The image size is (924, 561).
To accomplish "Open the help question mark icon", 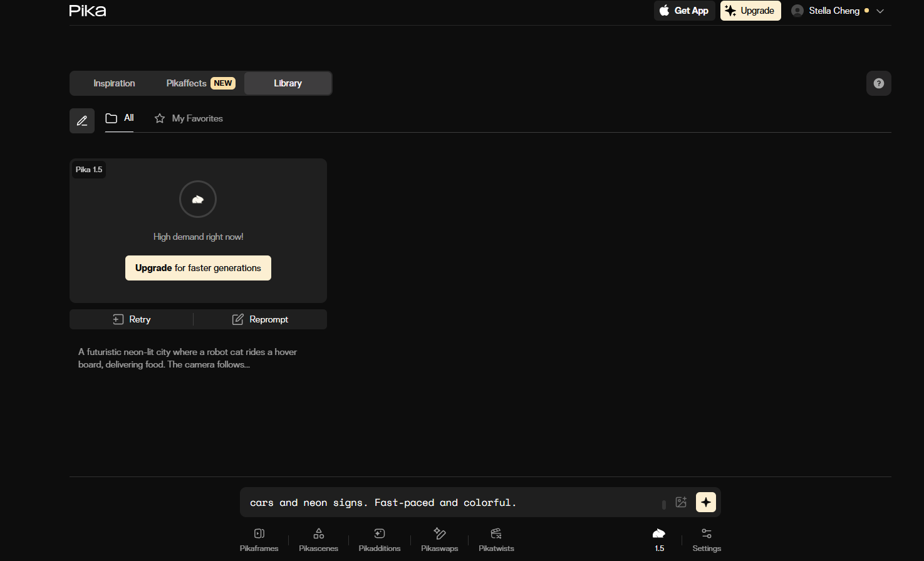I will click(x=879, y=83).
